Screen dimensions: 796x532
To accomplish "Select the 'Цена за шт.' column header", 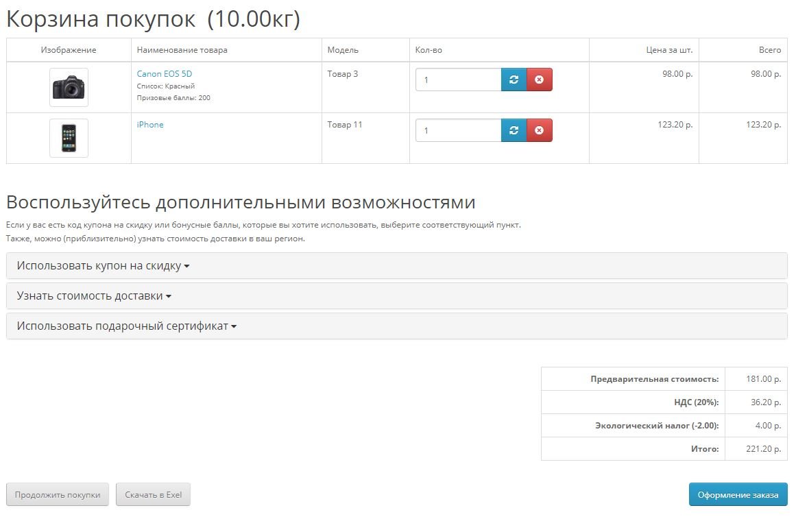I will tap(670, 50).
